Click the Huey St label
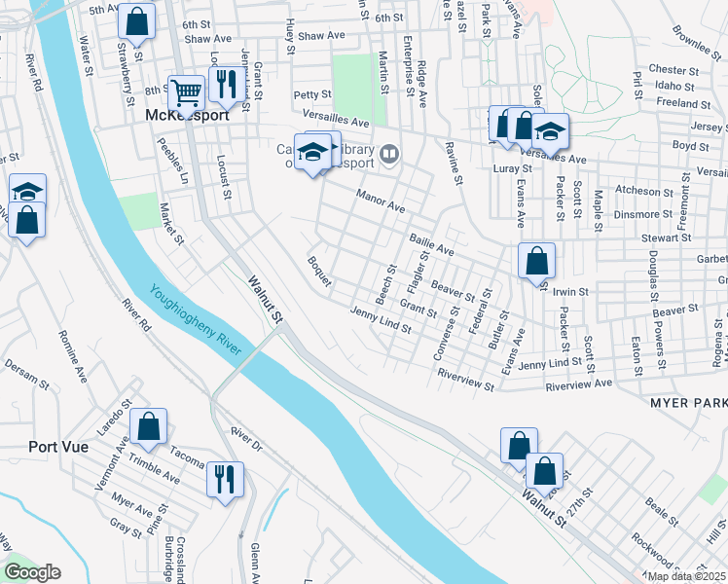728x584 pixels. pos(290,37)
